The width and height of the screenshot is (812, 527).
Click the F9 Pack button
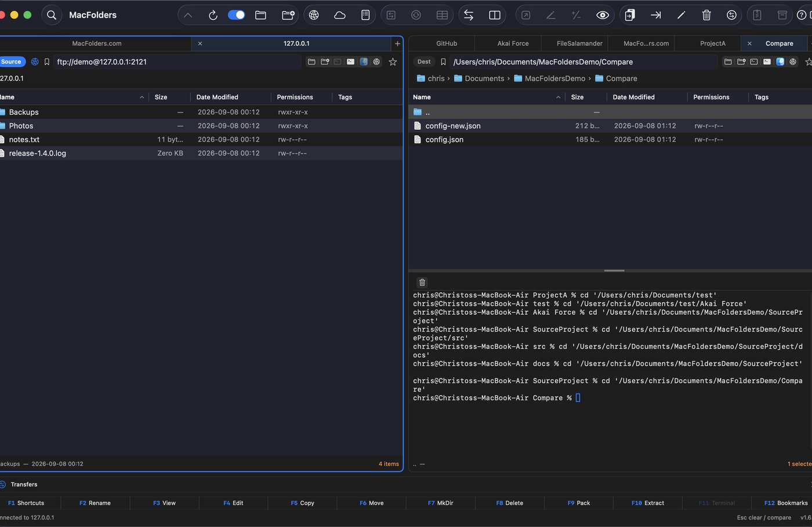(x=578, y=503)
